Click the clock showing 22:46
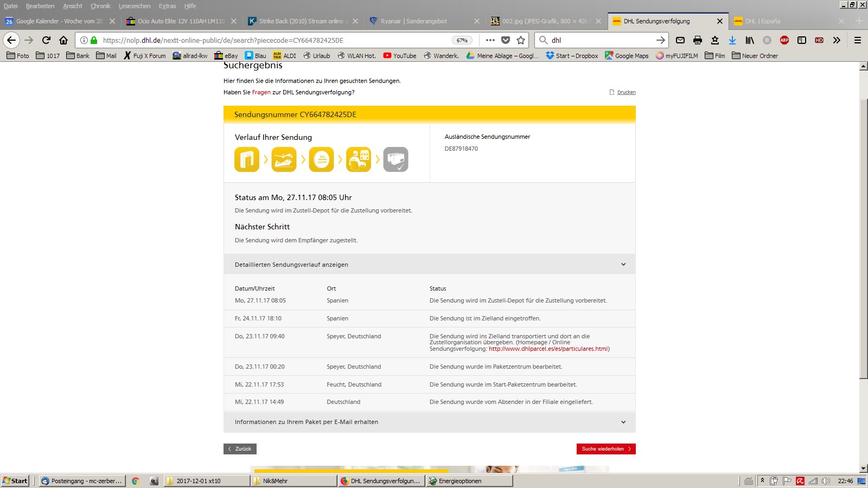The image size is (868, 488). pos(845,481)
